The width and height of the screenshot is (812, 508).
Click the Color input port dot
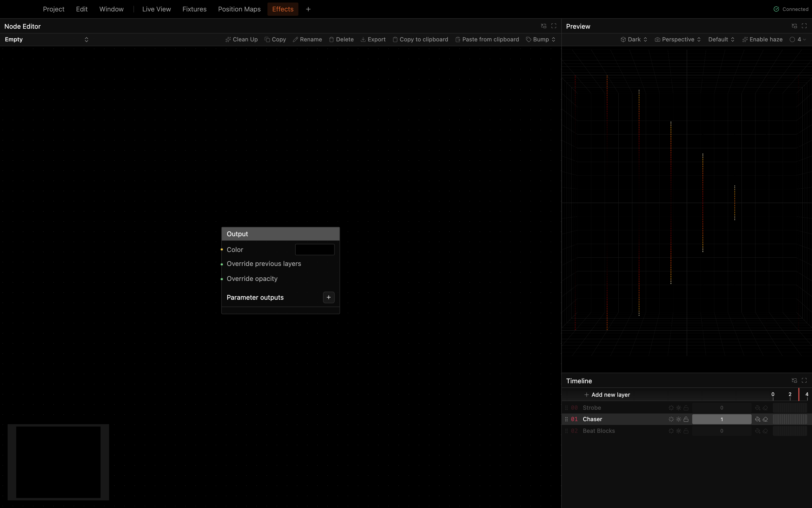(x=222, y=249)
